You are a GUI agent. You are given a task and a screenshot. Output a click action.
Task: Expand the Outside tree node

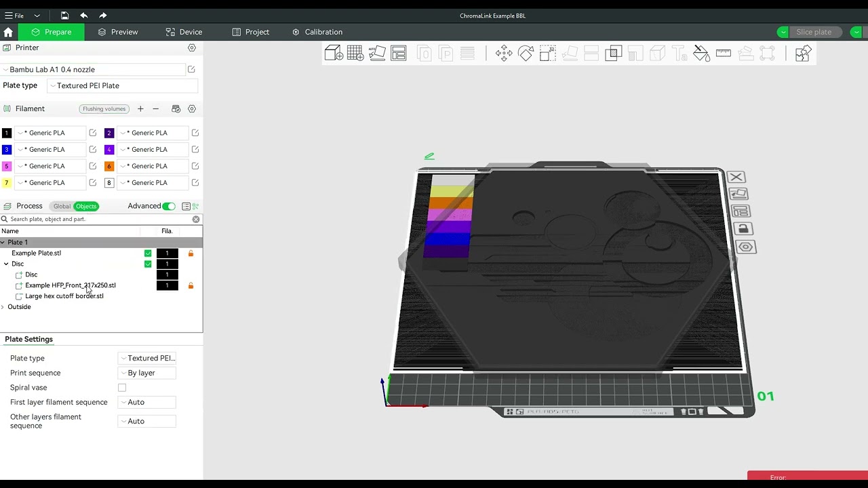(x=3, y=308)
